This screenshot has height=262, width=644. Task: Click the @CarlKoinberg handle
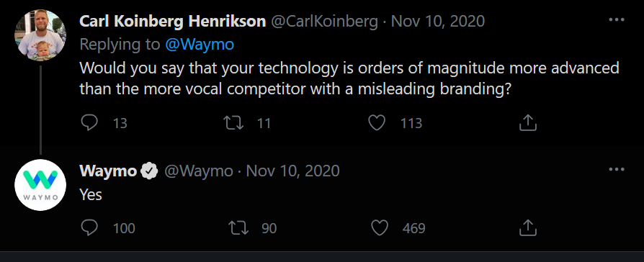tap(324, 22)
